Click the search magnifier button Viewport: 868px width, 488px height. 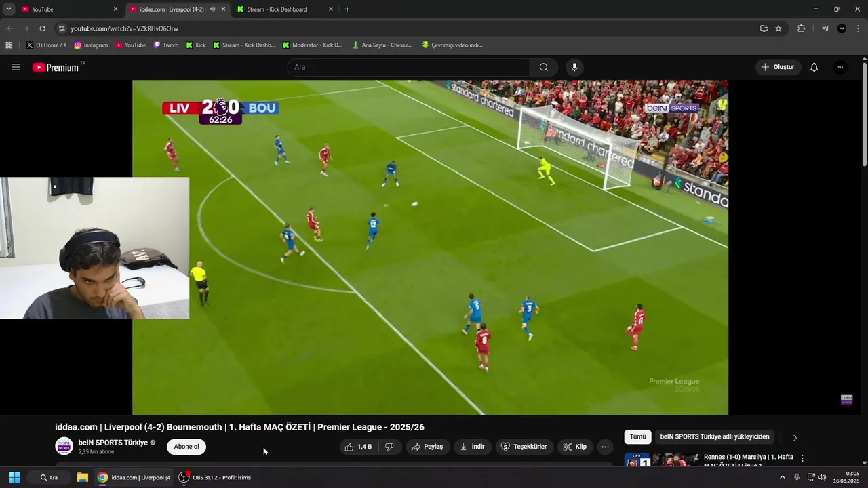(x=543, y=67)
